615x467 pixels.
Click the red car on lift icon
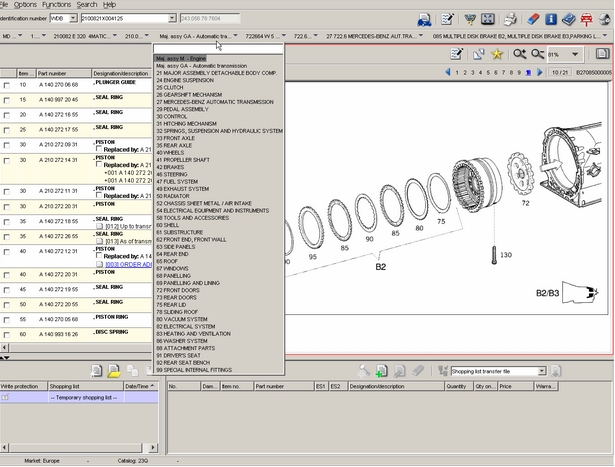[586, 19]
